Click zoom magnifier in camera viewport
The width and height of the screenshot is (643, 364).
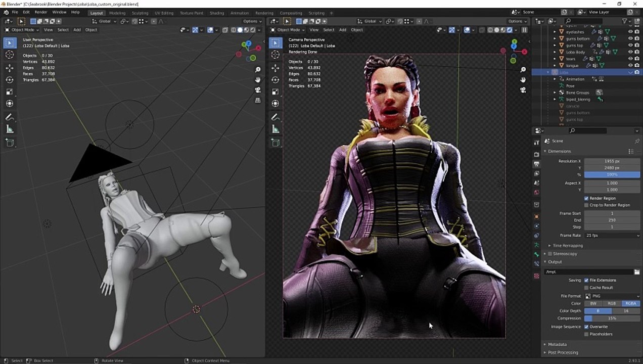coord(523,70)
